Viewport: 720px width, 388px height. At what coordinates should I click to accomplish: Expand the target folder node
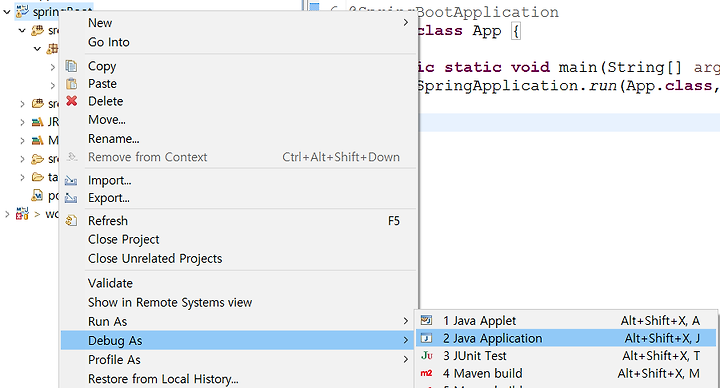pos(22,177)
